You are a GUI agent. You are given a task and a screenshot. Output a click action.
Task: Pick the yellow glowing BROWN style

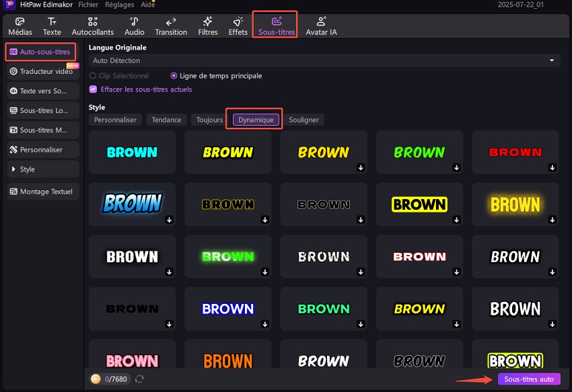pyautogui.click(x=515, y=204)
